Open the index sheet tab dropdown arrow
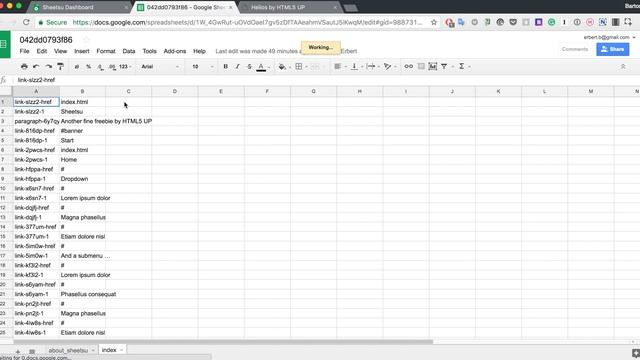 point(121,350)
